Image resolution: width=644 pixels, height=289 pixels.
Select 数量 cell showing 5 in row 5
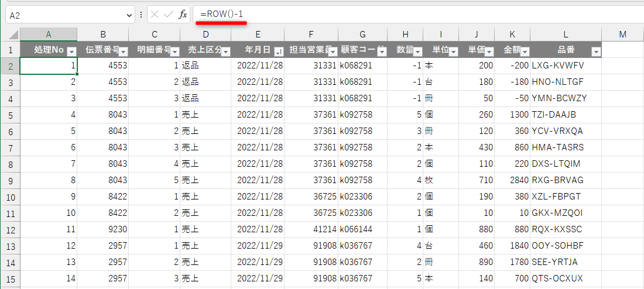coord(405,115)
